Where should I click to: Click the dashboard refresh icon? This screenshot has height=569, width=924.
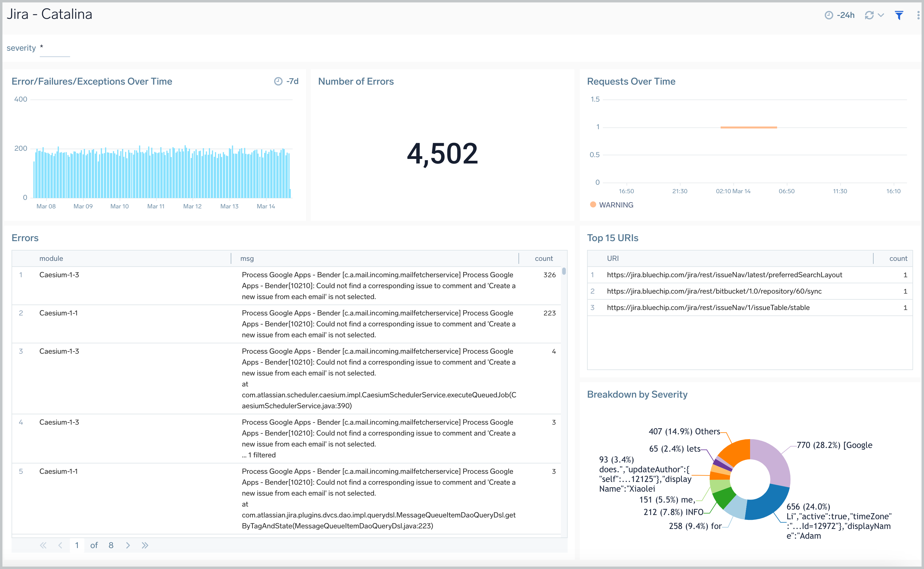[869, 15]
